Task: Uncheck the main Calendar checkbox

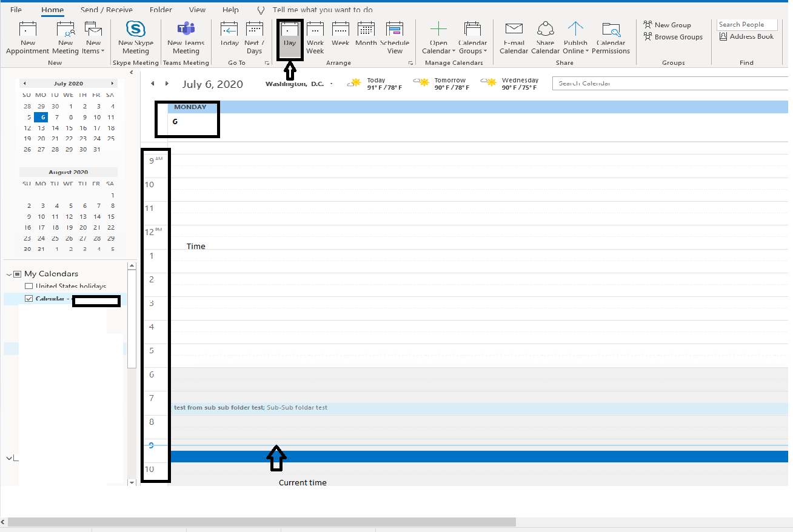Action: coord(28,299)
